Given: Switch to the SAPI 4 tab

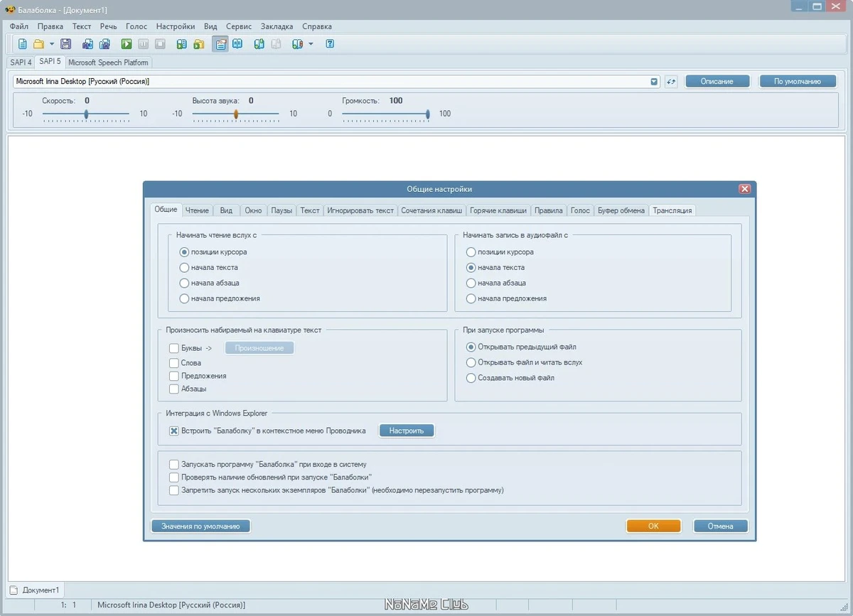Looking at the screenshot, I should pos(21,63).
